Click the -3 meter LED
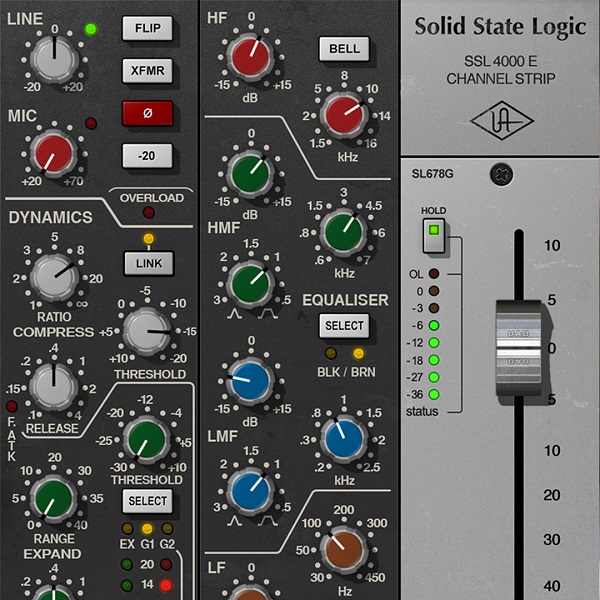600x600 pixels. (x=434, y=308)
